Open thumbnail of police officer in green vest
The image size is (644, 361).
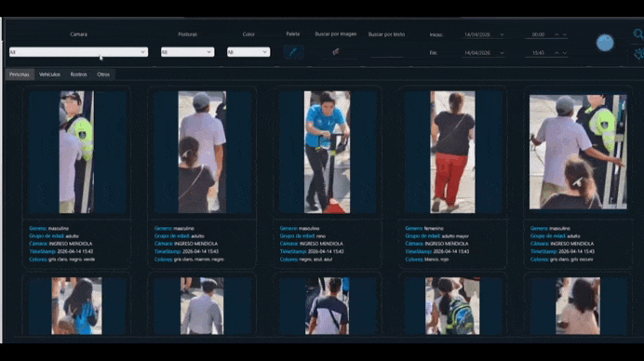[77, 152]
